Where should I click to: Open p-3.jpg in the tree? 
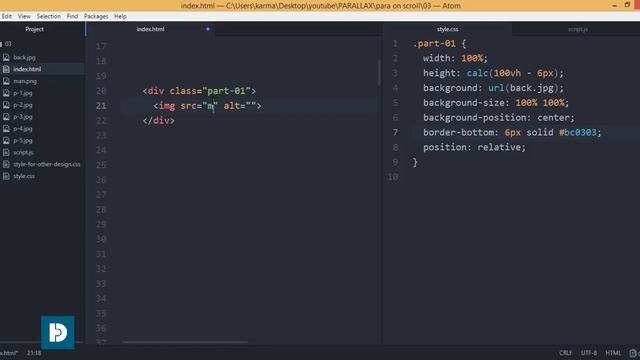[23, 117]
